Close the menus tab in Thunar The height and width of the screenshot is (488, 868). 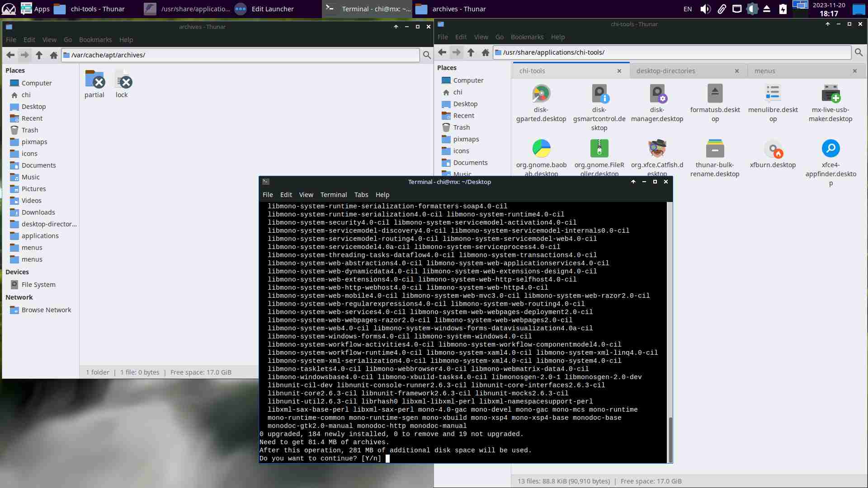click(x=854, y=71)
